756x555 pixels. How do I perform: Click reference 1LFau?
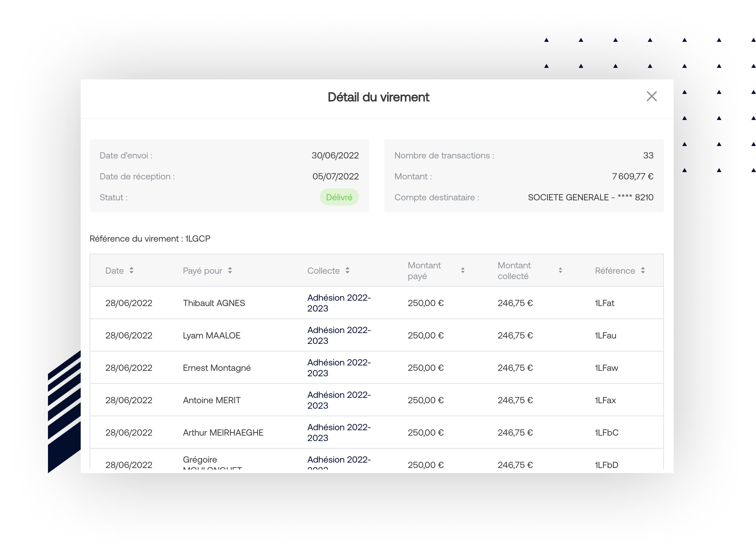(x=605, y=335)
